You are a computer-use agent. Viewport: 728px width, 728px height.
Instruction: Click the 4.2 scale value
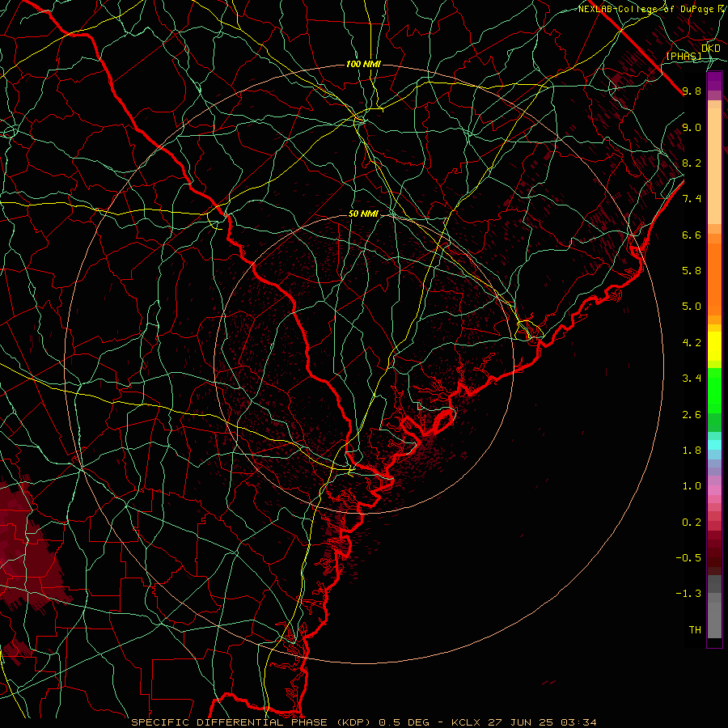692,343
